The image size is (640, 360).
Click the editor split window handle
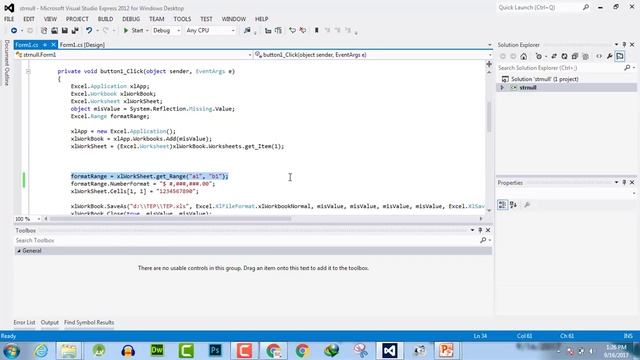489,64
